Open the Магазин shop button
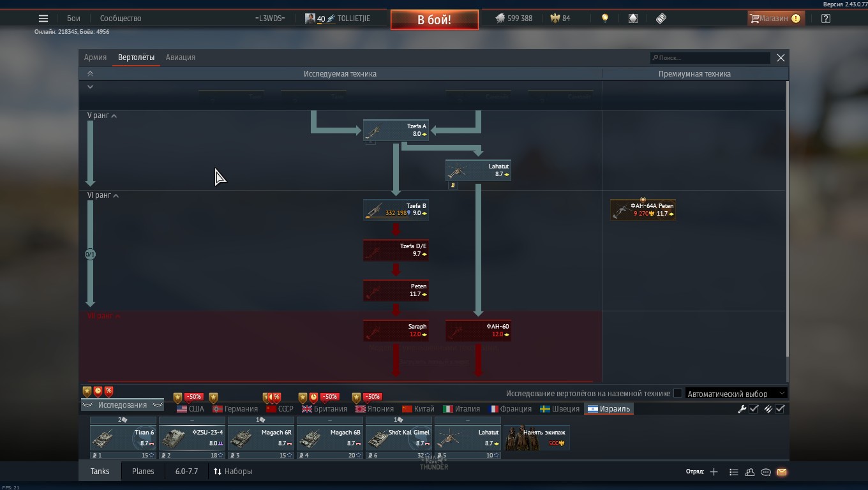This screenshot has width=868, height=490. tap(775, 19)
